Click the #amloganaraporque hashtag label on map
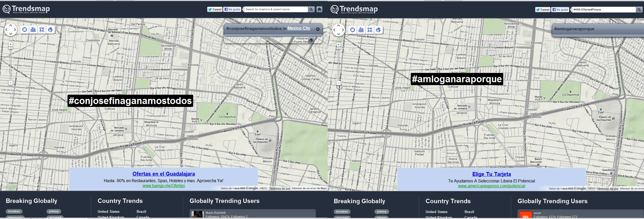The height and width of the screenshot is (219, 644). pyautogui.click(x=457, y=79)
